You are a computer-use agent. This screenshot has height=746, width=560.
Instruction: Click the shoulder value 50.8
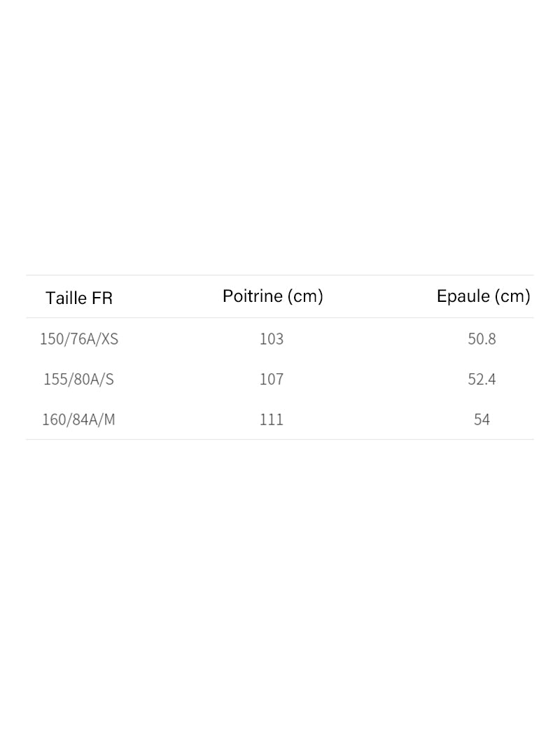482,339
